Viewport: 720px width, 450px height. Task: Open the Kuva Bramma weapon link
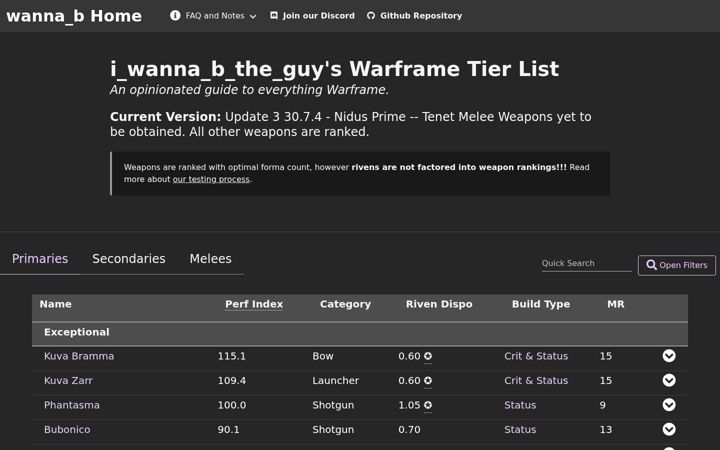pyautogui.click(x=79, y=356)
